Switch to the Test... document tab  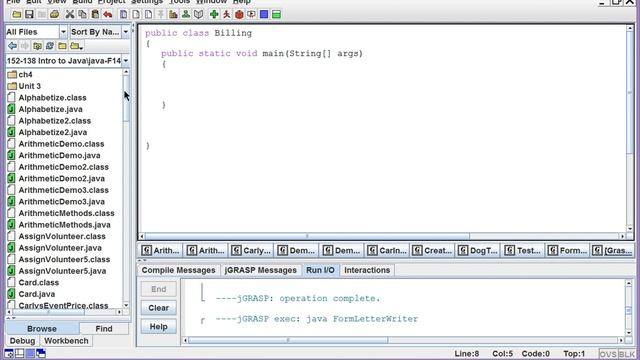click(x=522, y=251)
